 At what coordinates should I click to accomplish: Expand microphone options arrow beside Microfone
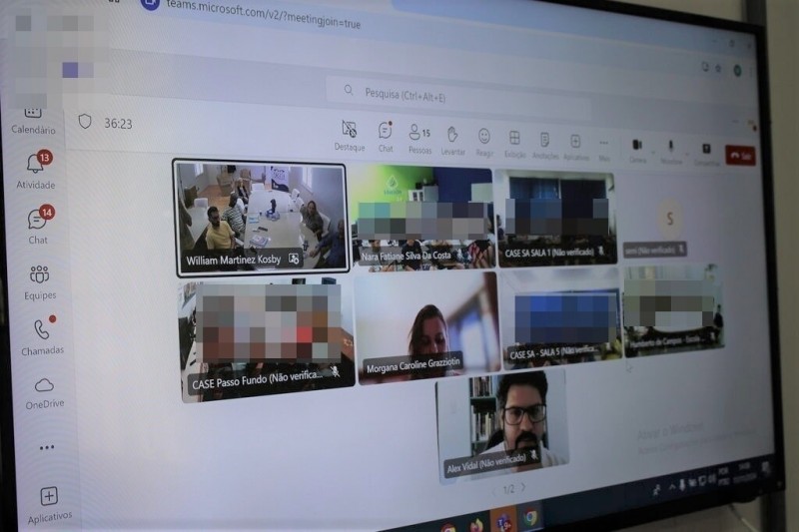point(687,154)
